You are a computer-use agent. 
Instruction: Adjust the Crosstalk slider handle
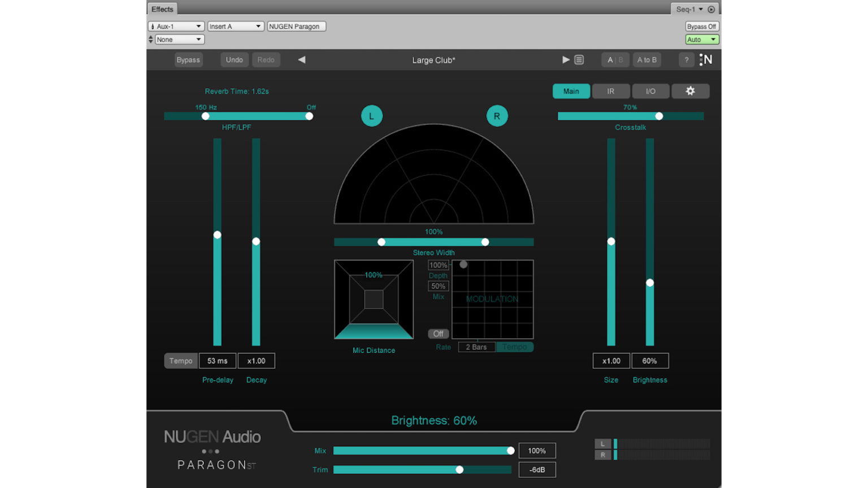point(659,116)
